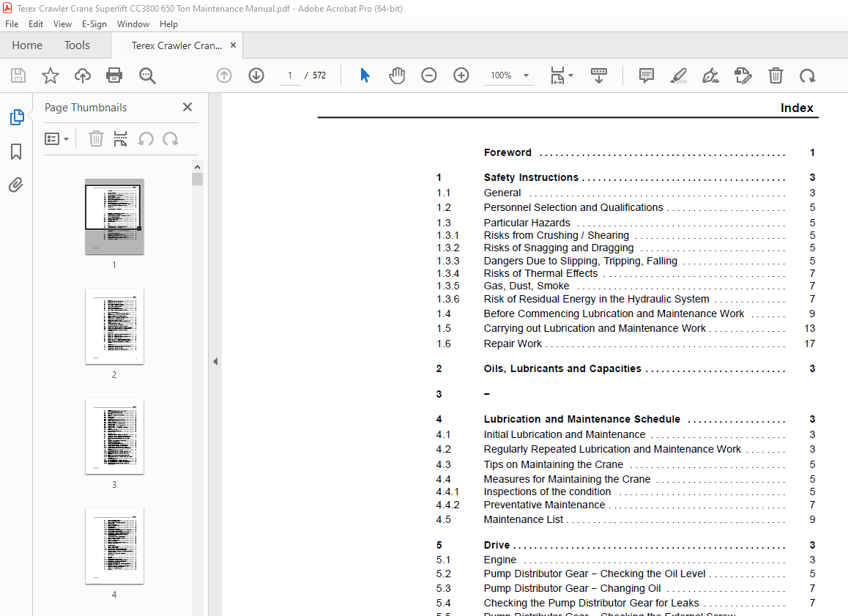This screenshot has width=848, height=616.
Task: Enable scrolling mode keyboard icon
Action: coord(599,75)
